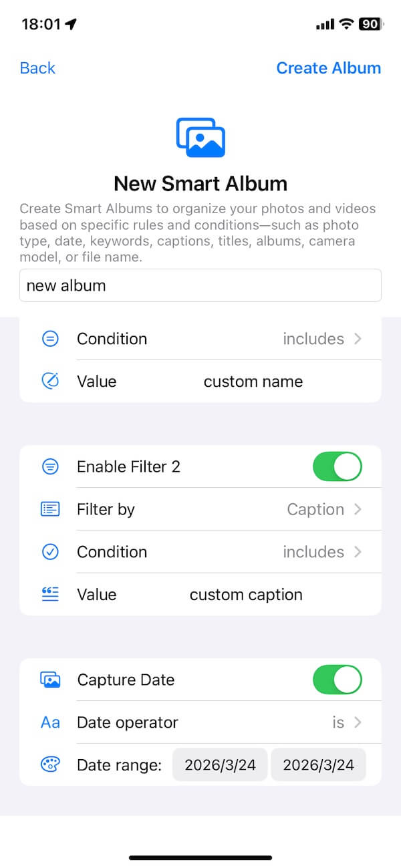Click the list icon next to Filter by
401x868 pixels.
pos(49,509)
